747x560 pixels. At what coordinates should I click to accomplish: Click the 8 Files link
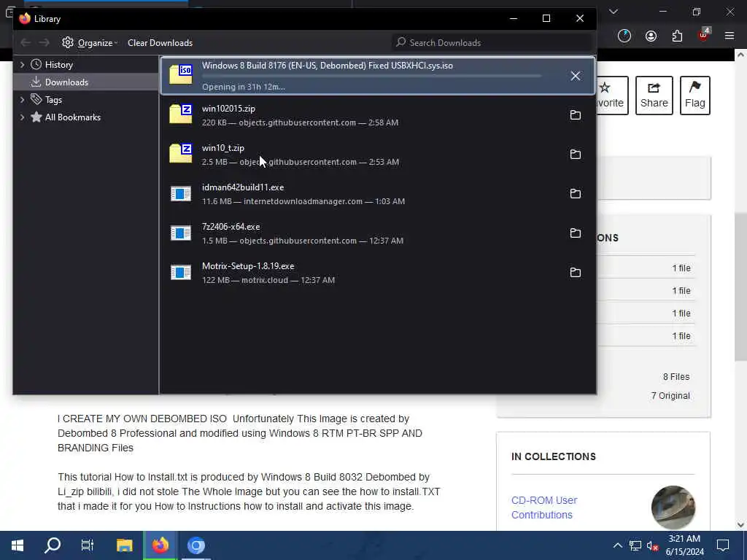pyautogui.click(x=676, y=377)
